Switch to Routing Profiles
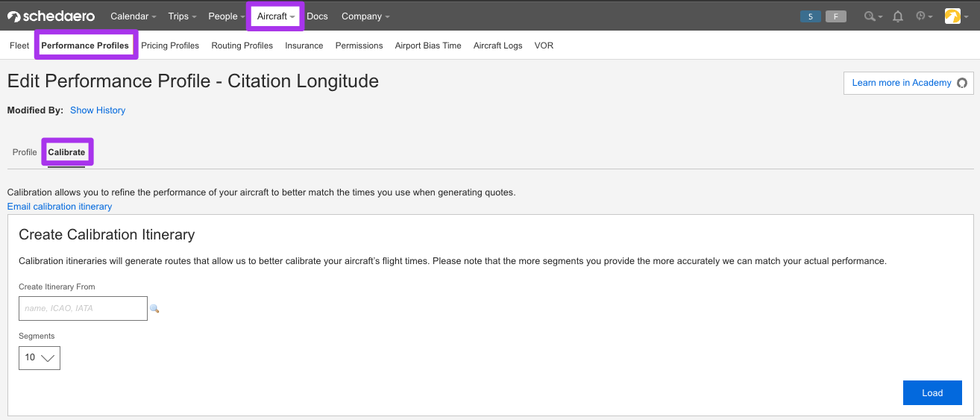This screenshot has height=420, width=980. pyautogui.click(x=242, y=46)
